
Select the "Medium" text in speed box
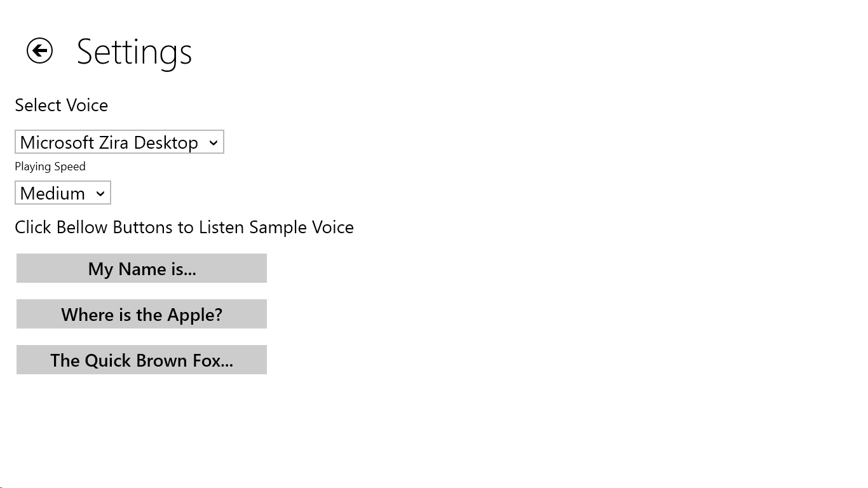coord(53,193)
